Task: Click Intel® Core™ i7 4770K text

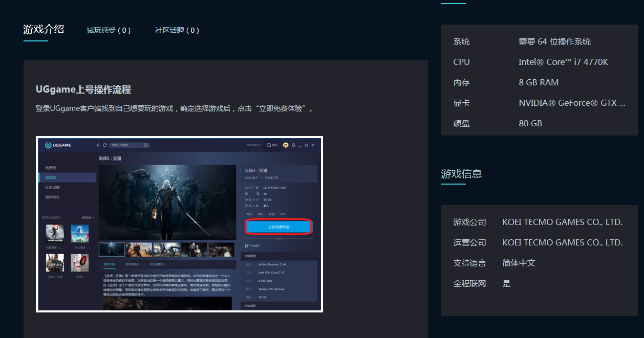Action: click(564, 62)
